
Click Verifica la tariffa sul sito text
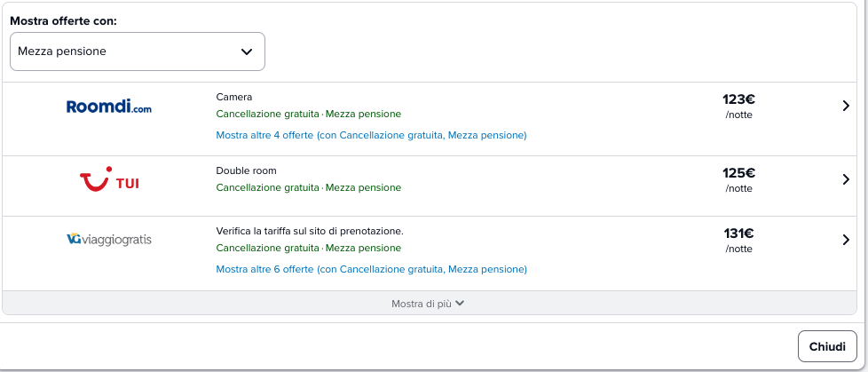tap(310, 231)
